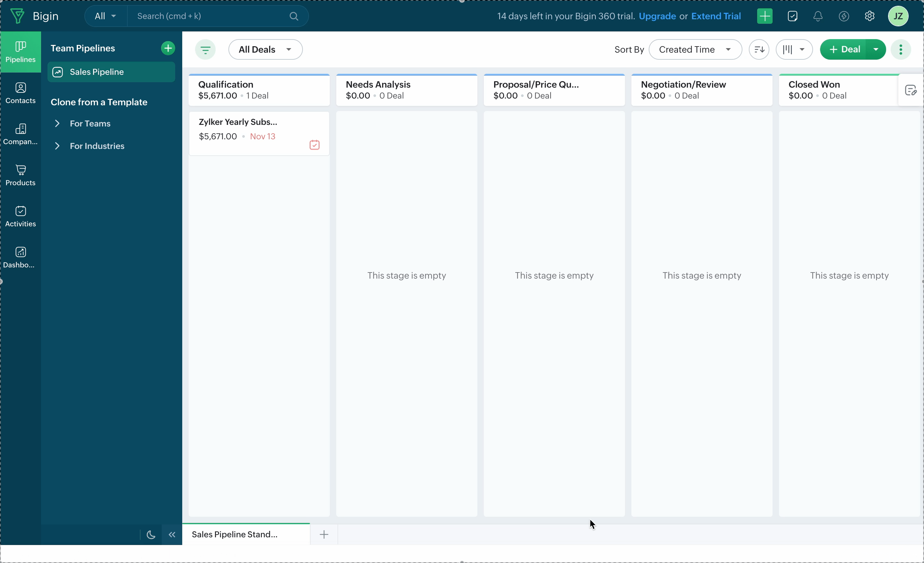Open the Products module in sidebar
This screenshot has width=924, height=563.
tap(20, 175)
